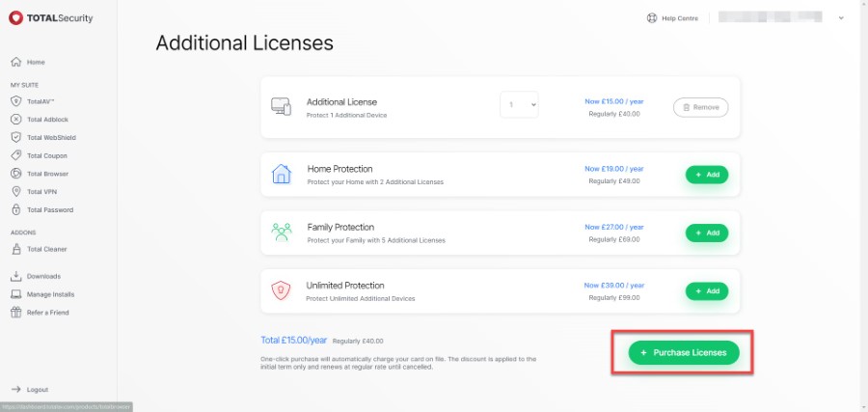Select Refer a Friend menu item
868x412 pixels.
point(47,313)
